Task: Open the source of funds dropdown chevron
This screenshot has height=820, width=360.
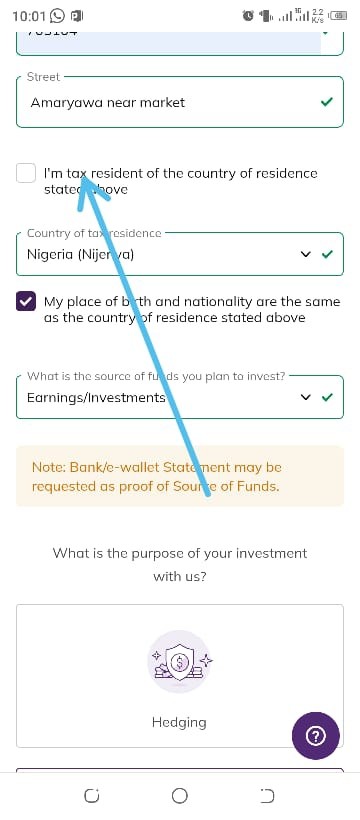Action: (306, 397)
